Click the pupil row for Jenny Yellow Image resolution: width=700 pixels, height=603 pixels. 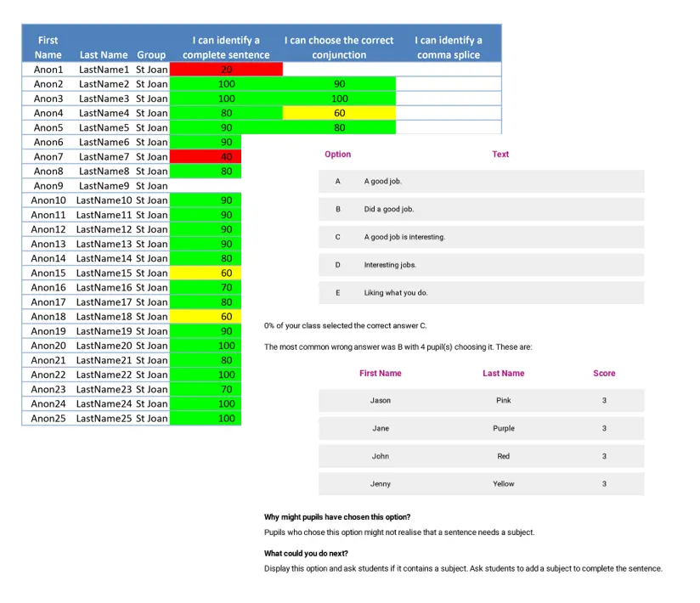(x=481, y=484)
